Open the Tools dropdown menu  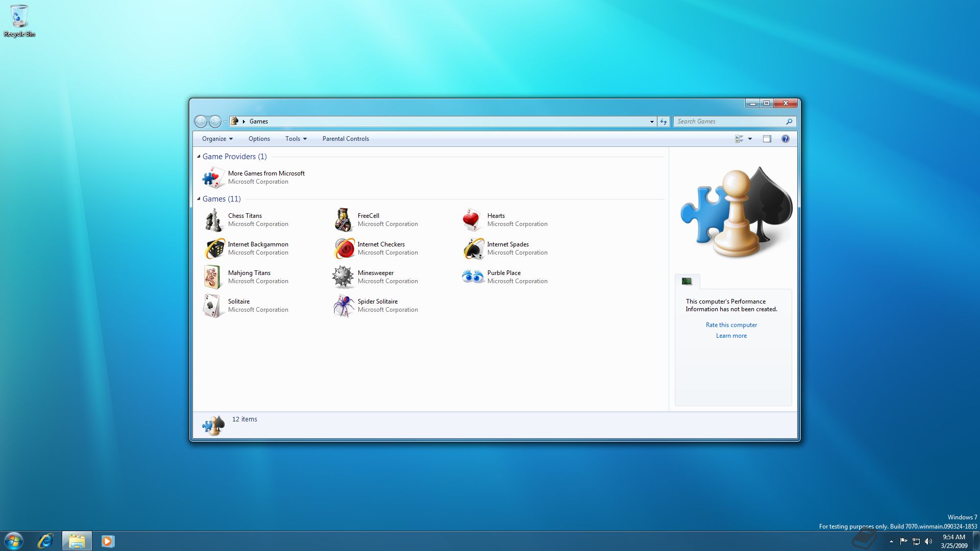(296, 139)
